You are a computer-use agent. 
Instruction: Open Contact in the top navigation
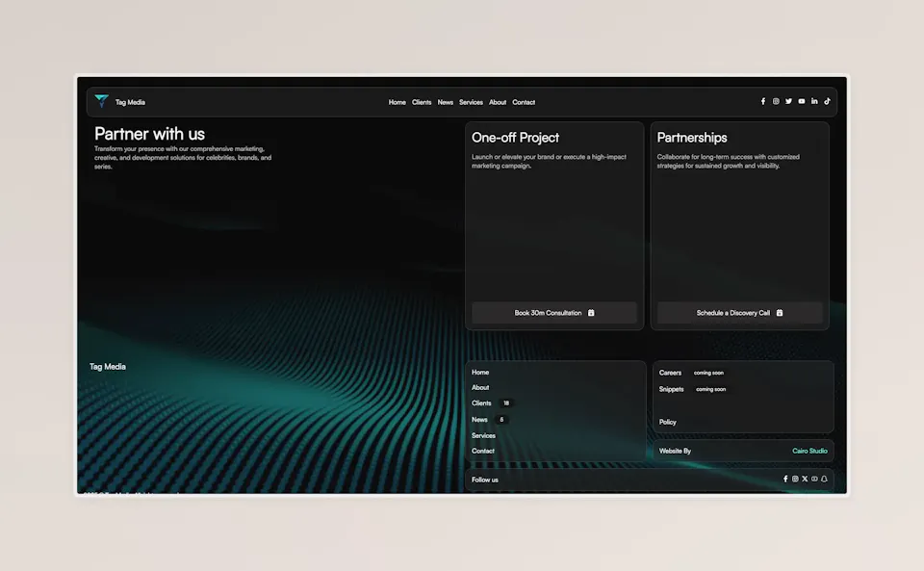[524, 102]
